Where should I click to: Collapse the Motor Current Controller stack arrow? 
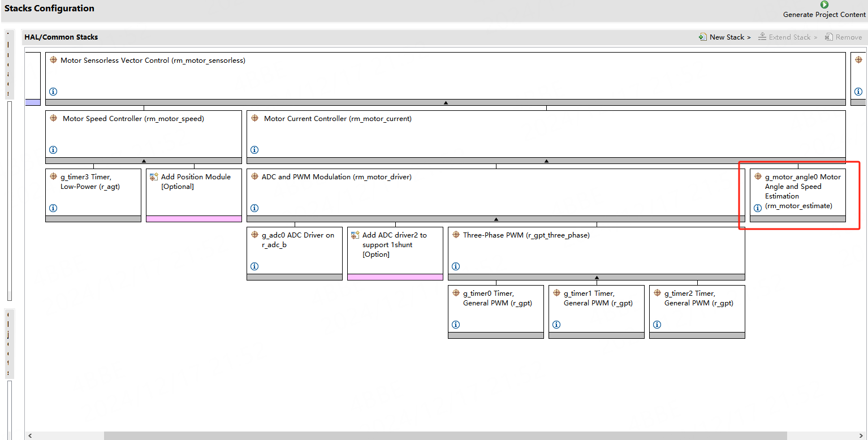click(x=546, y=161)
